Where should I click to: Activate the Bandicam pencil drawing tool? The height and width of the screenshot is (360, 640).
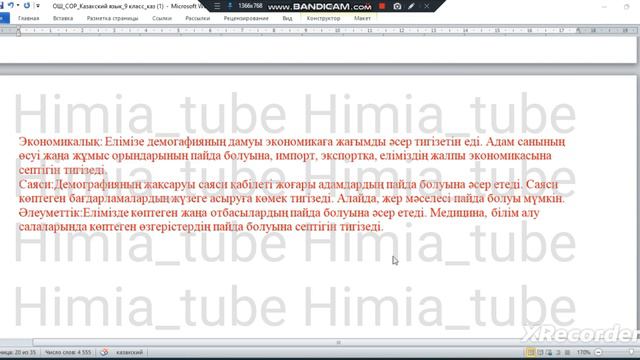tap(411, 6)
